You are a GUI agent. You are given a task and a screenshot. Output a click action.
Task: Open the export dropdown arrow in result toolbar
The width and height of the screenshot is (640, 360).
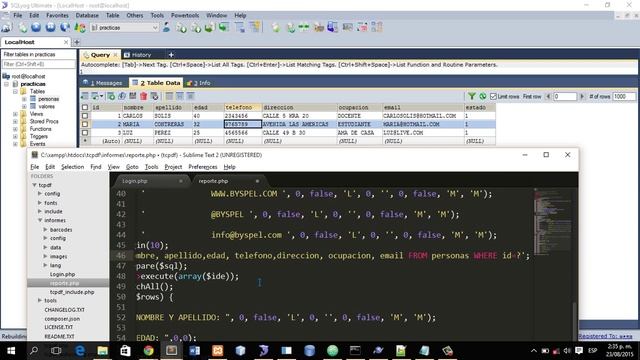click(x=101, y=96)
